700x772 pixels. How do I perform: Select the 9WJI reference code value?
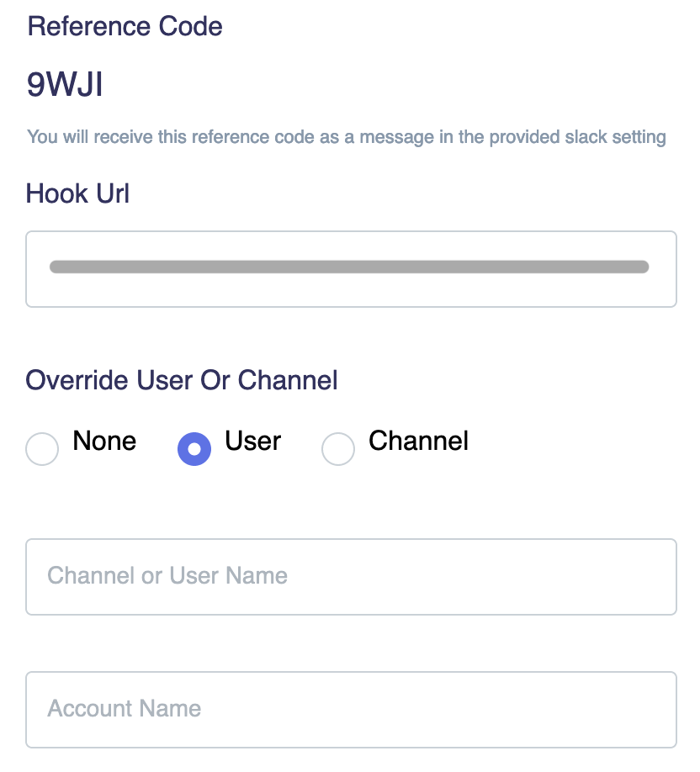pyautogui.click(x=65, y=84)
